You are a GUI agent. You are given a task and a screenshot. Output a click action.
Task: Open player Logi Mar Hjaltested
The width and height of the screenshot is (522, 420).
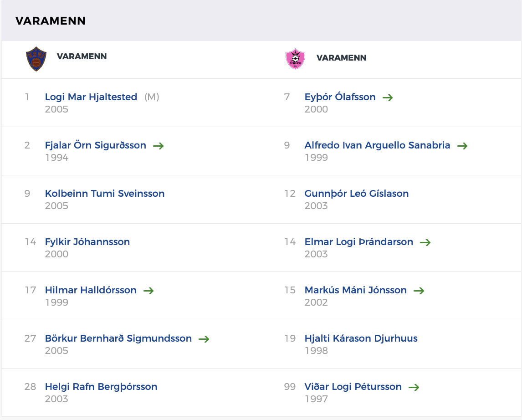tap(91, 97)
